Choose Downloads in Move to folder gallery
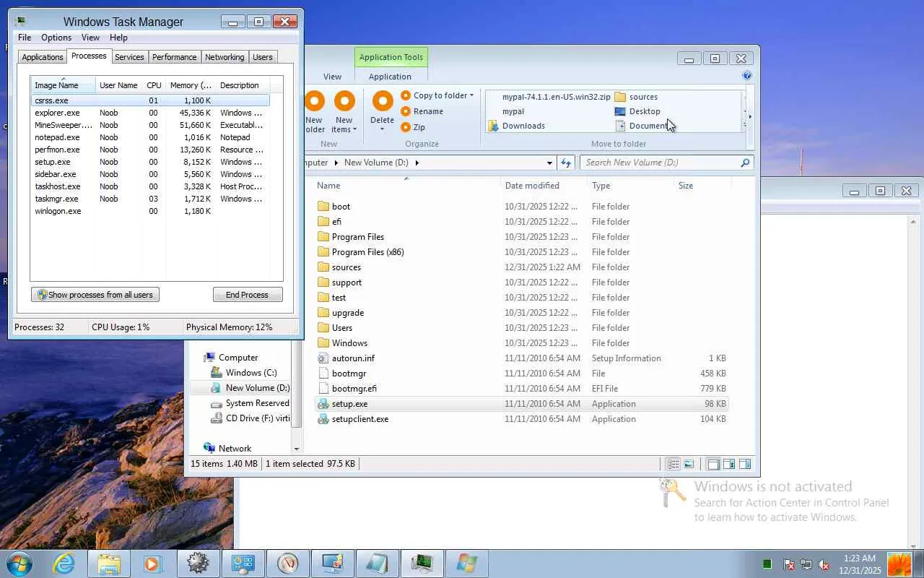 pos(516,126)
